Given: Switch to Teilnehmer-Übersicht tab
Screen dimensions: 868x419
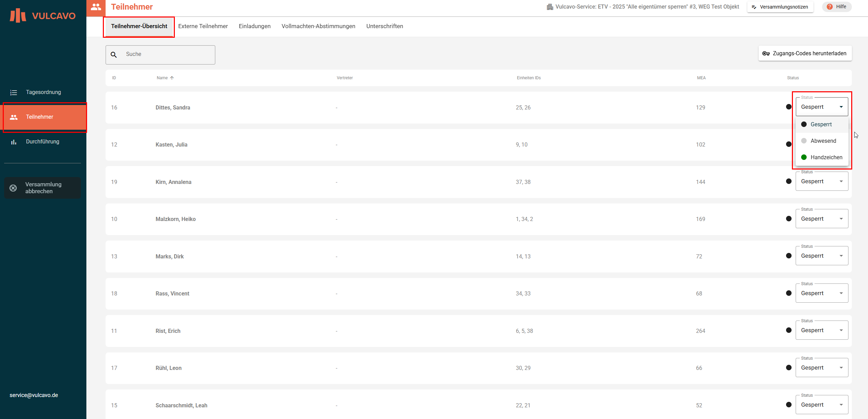Looking at the screenshot, I should (x=139, y=26).
